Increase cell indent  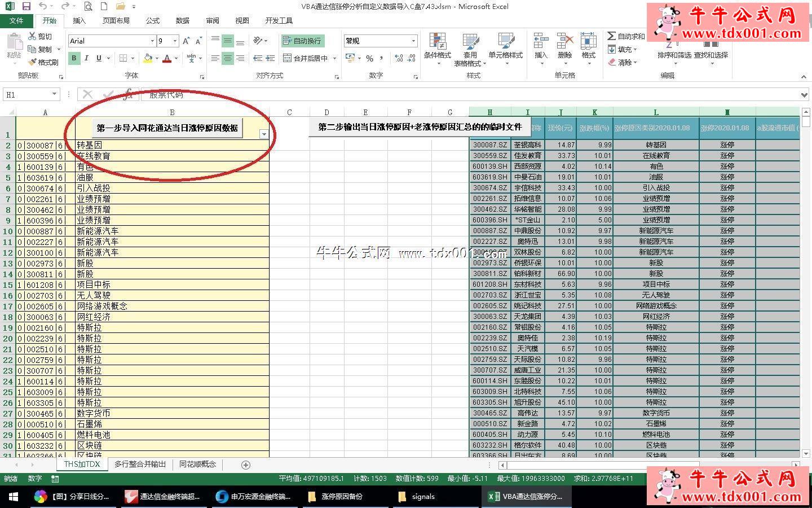(270, 58)
